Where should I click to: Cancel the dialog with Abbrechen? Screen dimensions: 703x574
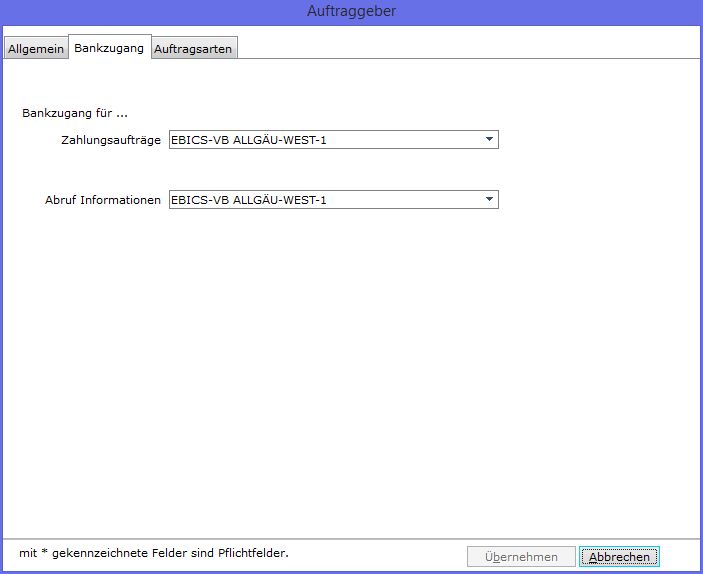tap(619, 557)
